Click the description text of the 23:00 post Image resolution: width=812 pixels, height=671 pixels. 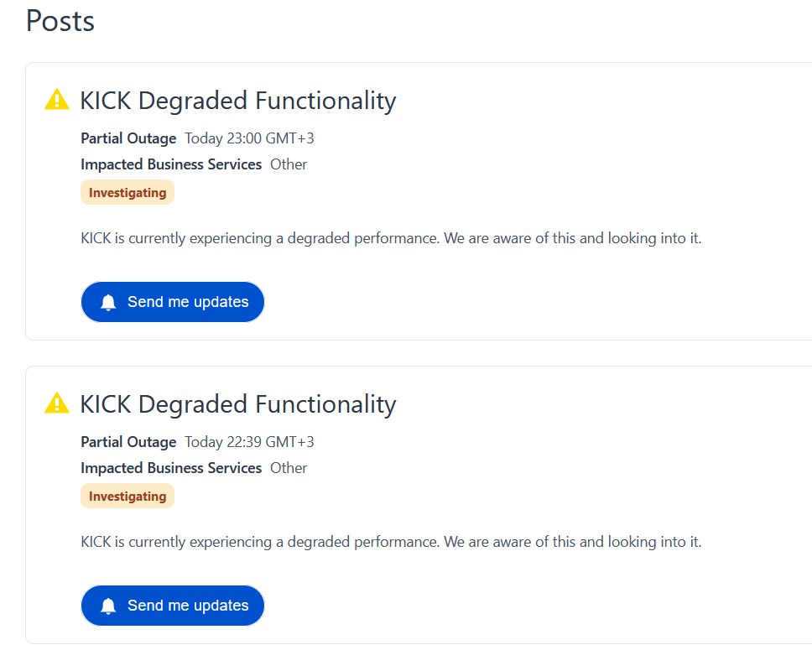(391, 238)
